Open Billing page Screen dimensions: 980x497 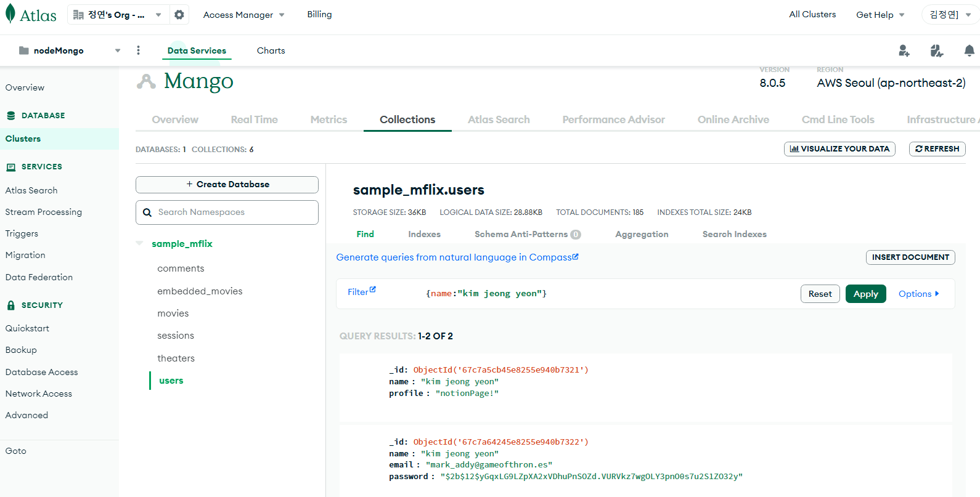pos(319,14)
